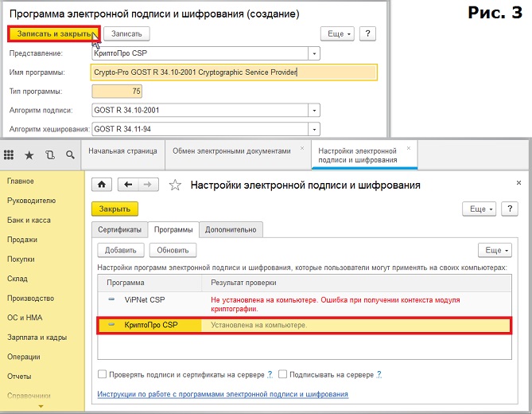Expand the Представление dropdown
Image resolution: width=532 pixels, height=414 pixels.
click(314, 53)
